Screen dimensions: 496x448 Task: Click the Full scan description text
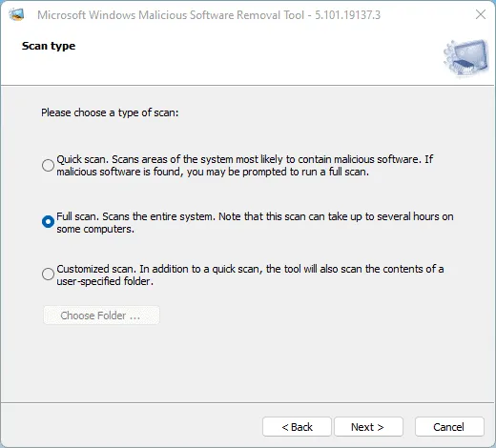(x=255, y=222)
